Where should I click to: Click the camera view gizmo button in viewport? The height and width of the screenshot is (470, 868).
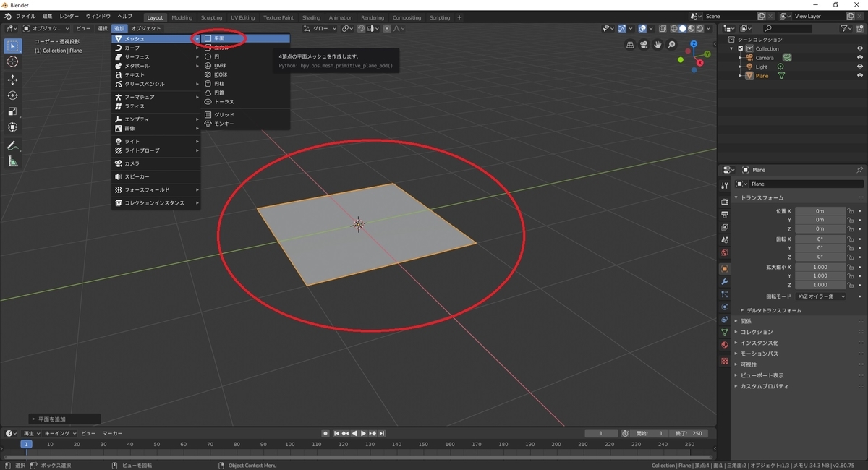pyautogui.click(x=643, y=45)
